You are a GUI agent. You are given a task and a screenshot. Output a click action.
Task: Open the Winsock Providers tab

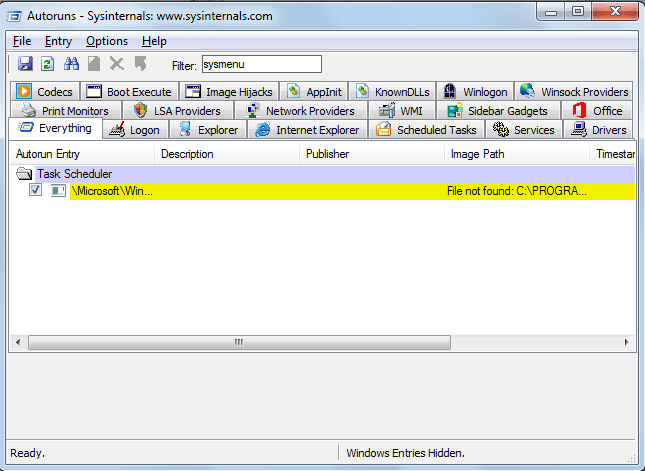[x=574, y=91]
